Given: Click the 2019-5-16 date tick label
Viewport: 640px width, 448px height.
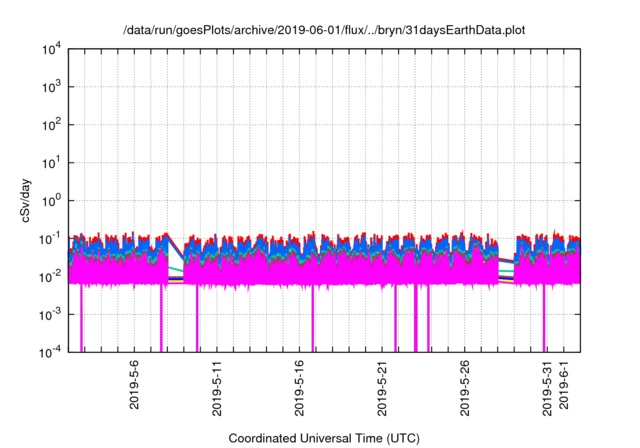Looking at the screenshot, I should pos(300,385).
